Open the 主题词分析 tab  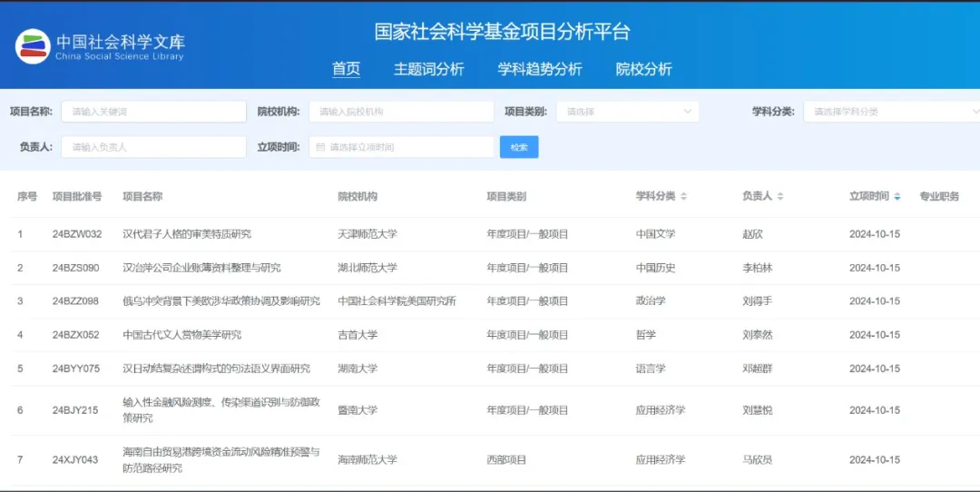coord(428,69)
